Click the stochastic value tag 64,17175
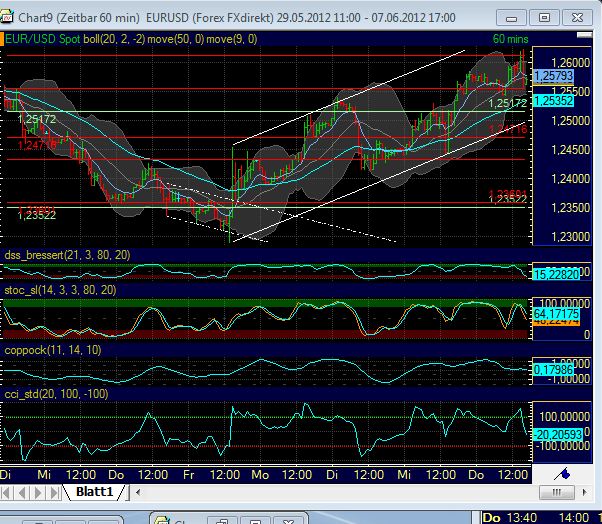602x524 pixels. (556, 314)
